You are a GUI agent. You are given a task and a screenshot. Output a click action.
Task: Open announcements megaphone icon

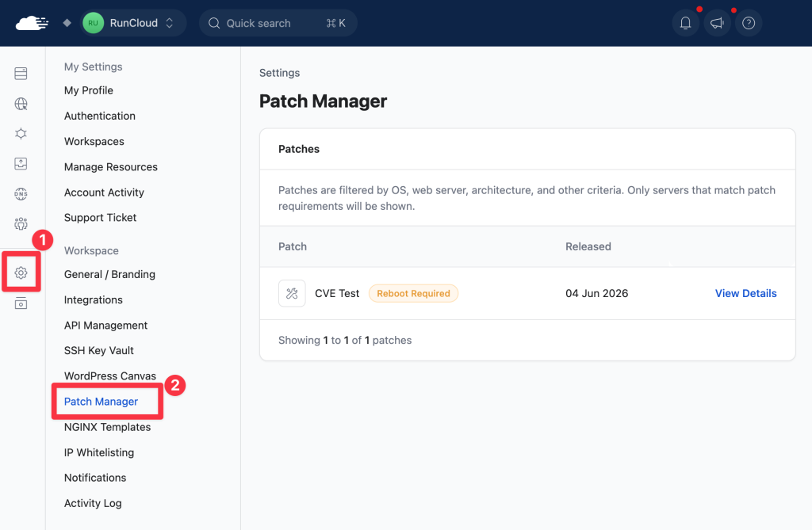pos(717,23)
